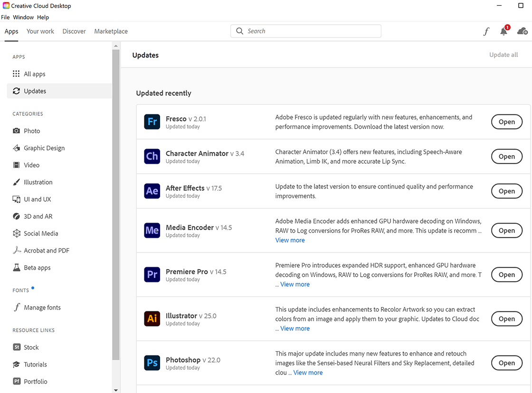Click View more for Premiere Pro

(295, 284)
